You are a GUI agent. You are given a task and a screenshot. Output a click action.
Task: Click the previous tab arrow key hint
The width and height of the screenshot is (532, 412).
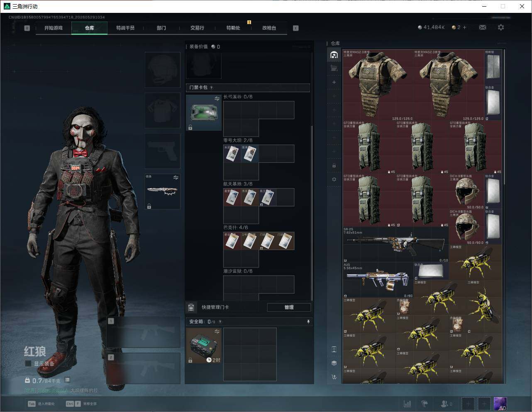tap(27, 28)
